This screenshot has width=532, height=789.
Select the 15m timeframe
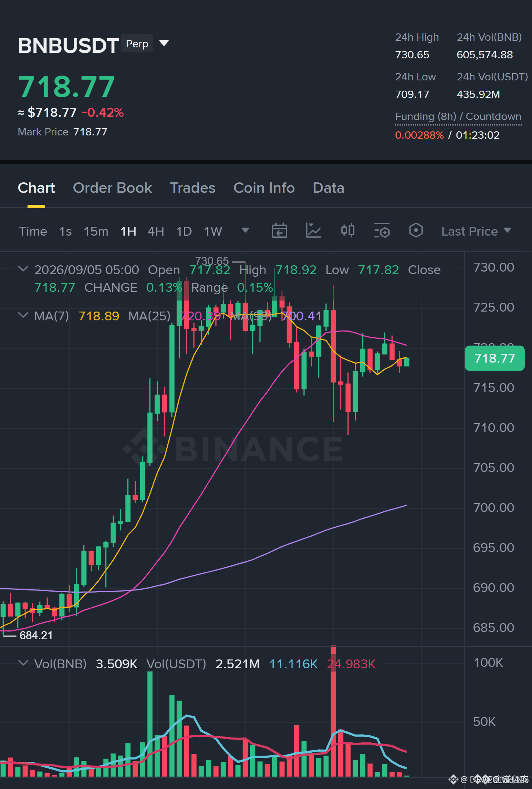[x=96, y=231]
